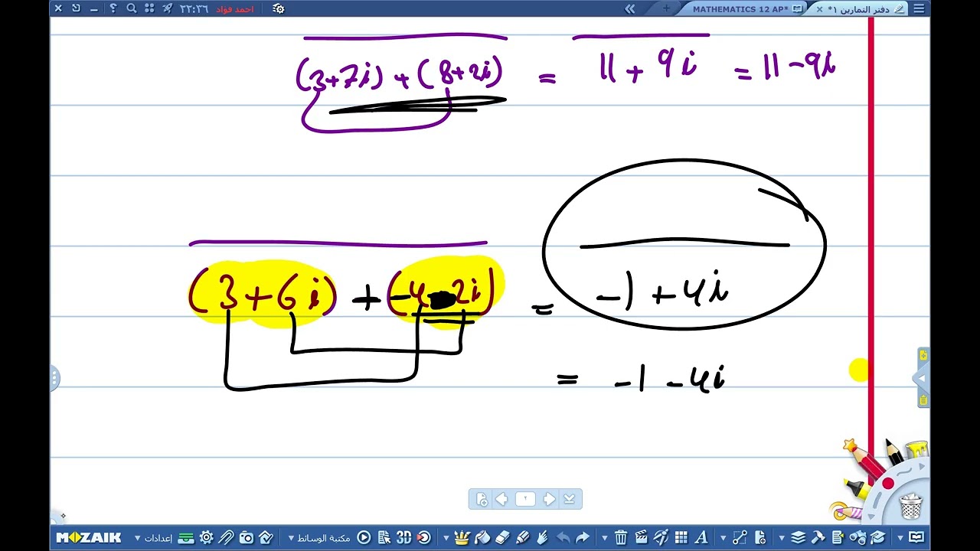This screenshot has height=551, width=980.
Task: Open the 3D scenes library
Action: [403, 538]
